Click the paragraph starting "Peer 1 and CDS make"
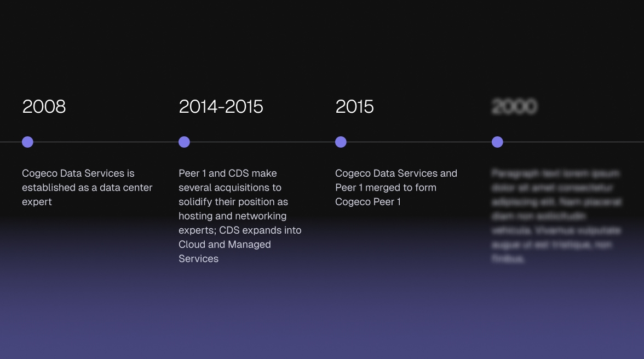Image resolution: width=644 pixels, height=359 pixels. pos(240,216)
